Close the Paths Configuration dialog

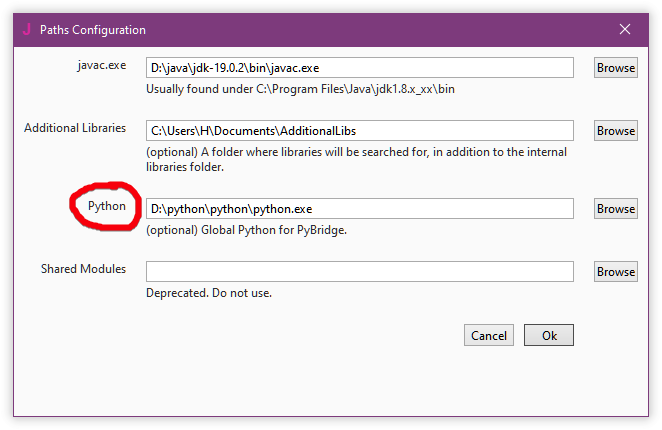[626, 30]
